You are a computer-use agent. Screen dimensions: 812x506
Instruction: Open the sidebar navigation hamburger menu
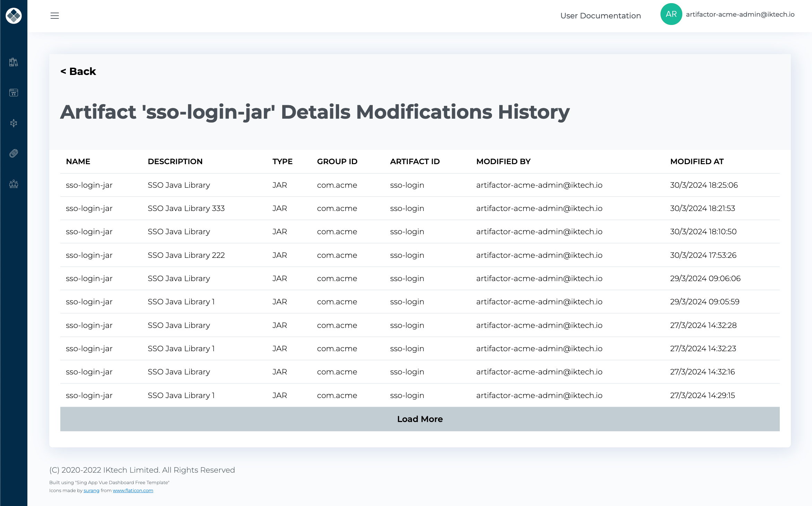coord(54,16)
